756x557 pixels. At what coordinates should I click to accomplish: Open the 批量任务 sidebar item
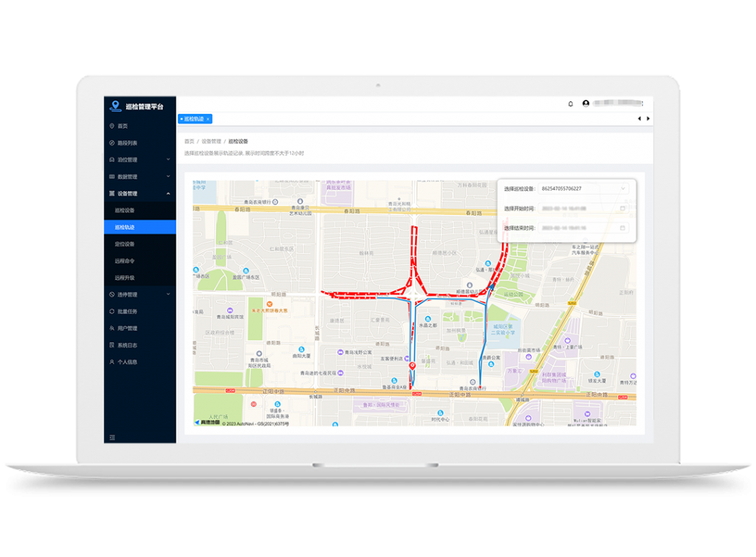[140, 312]
